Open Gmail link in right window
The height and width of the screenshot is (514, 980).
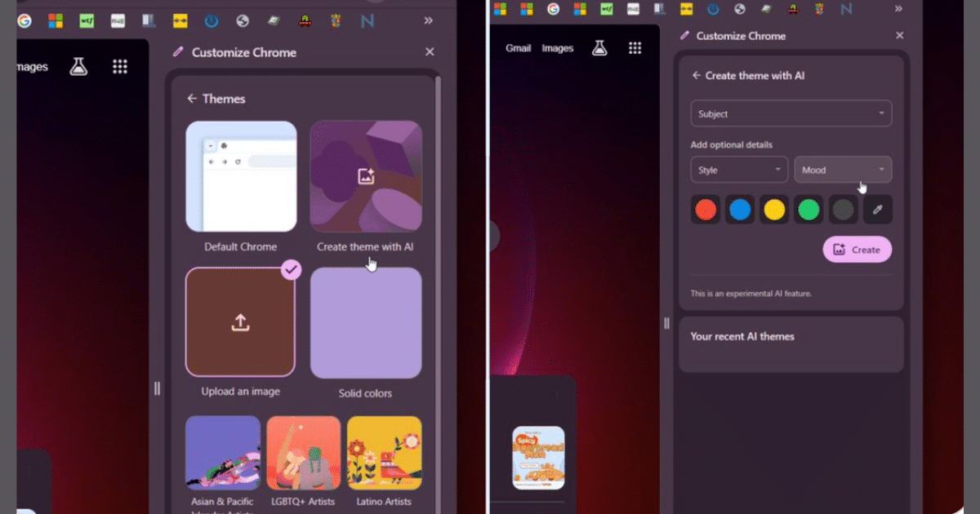pos(518,48)
